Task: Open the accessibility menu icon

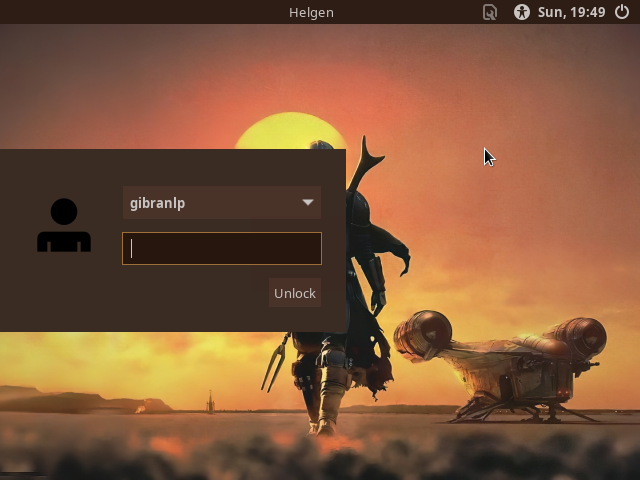Action: [x=522, y=12]
